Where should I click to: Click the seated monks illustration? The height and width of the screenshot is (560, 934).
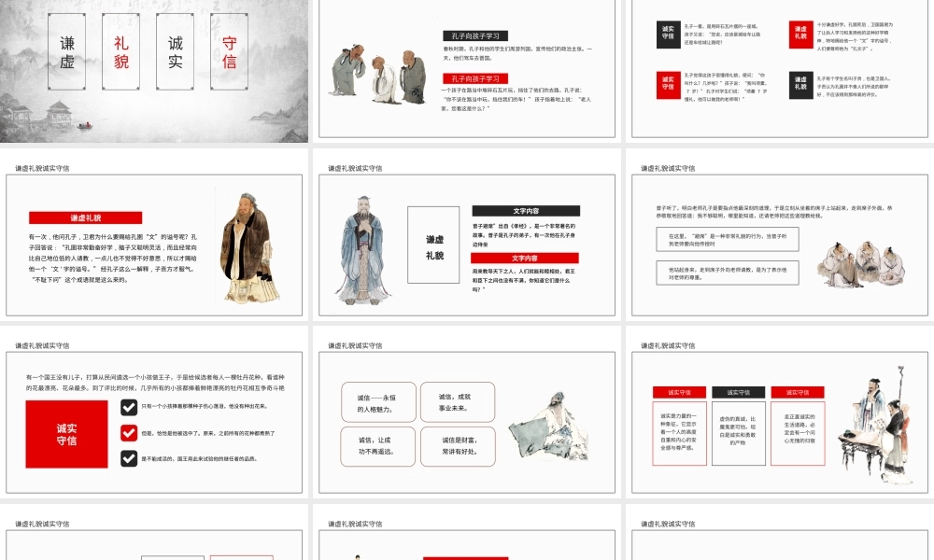click(862, 264)
